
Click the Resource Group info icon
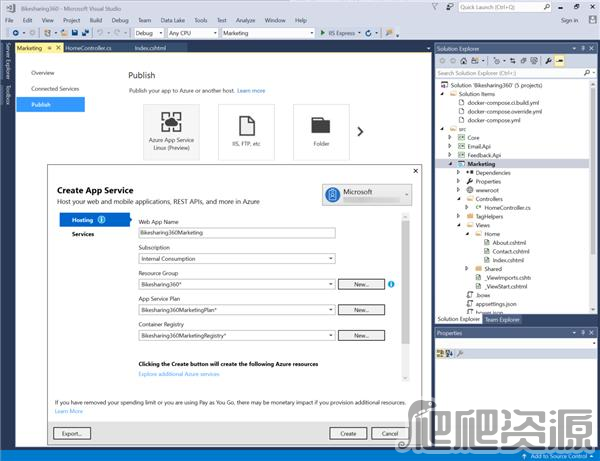point(391,284)
